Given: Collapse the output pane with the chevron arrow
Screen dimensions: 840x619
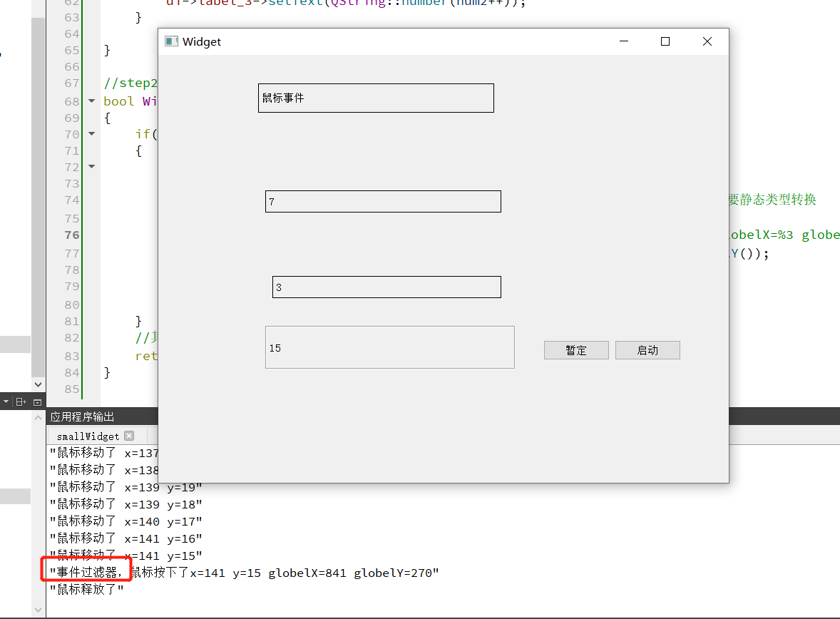Looking at the screenshot, I should 37,417.
